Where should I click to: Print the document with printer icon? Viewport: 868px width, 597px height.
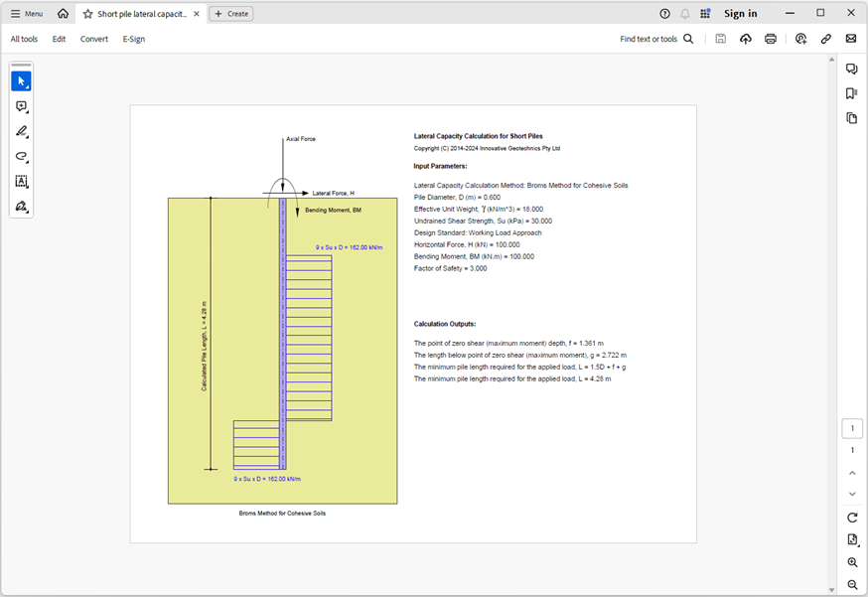(771, 39)
